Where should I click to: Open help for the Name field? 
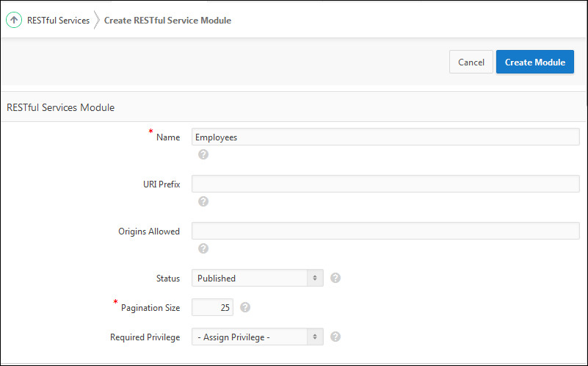pyautogui.click(x=203, y=154)
